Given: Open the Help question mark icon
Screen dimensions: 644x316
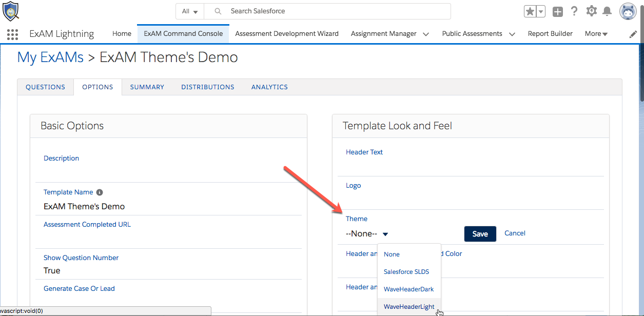Looking at the screenshot, I should [x=574, y=11].
